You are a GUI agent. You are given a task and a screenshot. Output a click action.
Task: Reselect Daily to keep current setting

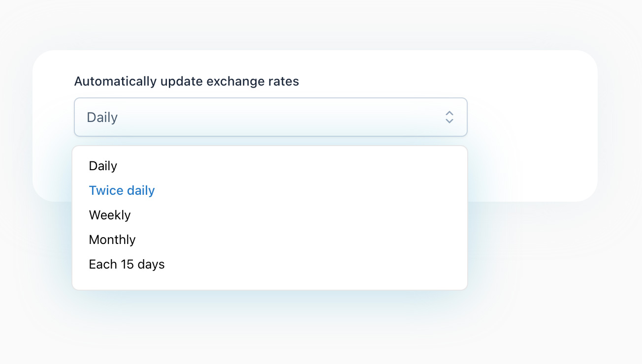click(103, 166)
